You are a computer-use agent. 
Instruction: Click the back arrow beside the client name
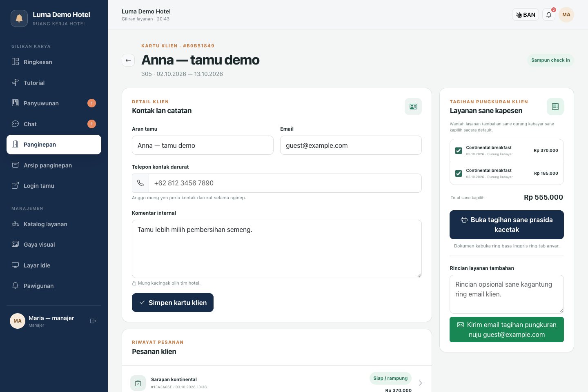(x=128, y=60)
